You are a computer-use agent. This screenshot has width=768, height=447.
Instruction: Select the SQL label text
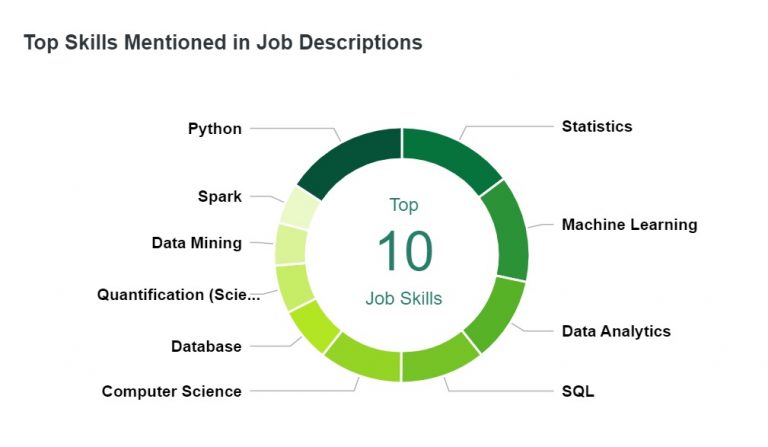tap(578, 391)
